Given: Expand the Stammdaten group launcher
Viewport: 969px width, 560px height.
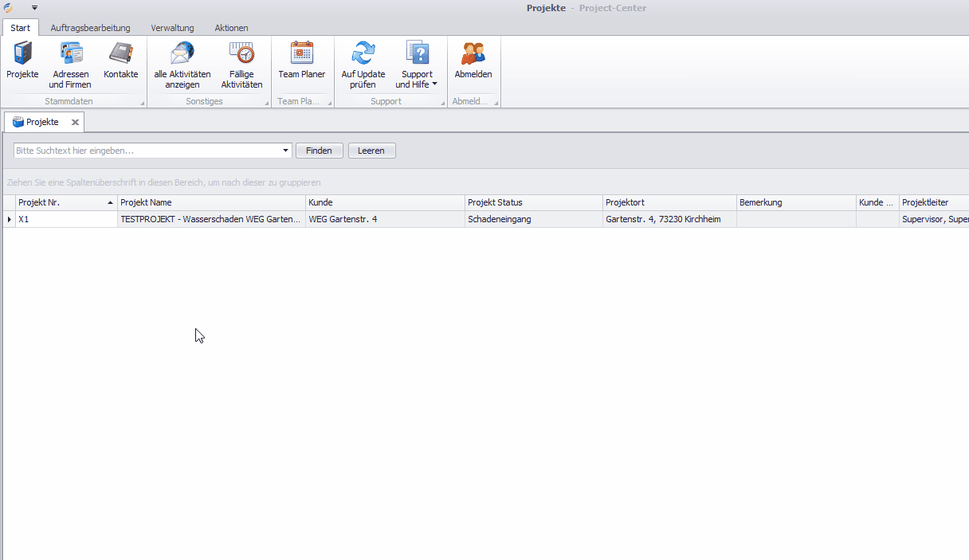Looking at the screenshot, I should [143, 103].
